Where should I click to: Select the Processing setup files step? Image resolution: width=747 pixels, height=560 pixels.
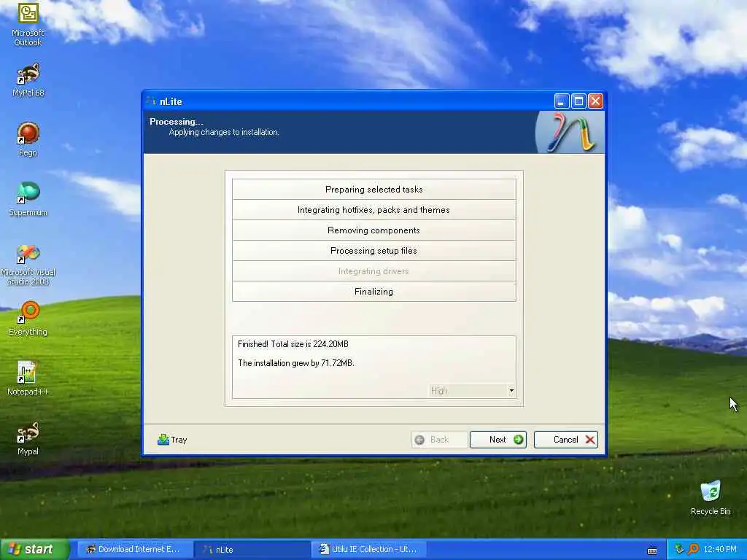tap(374, 251)
